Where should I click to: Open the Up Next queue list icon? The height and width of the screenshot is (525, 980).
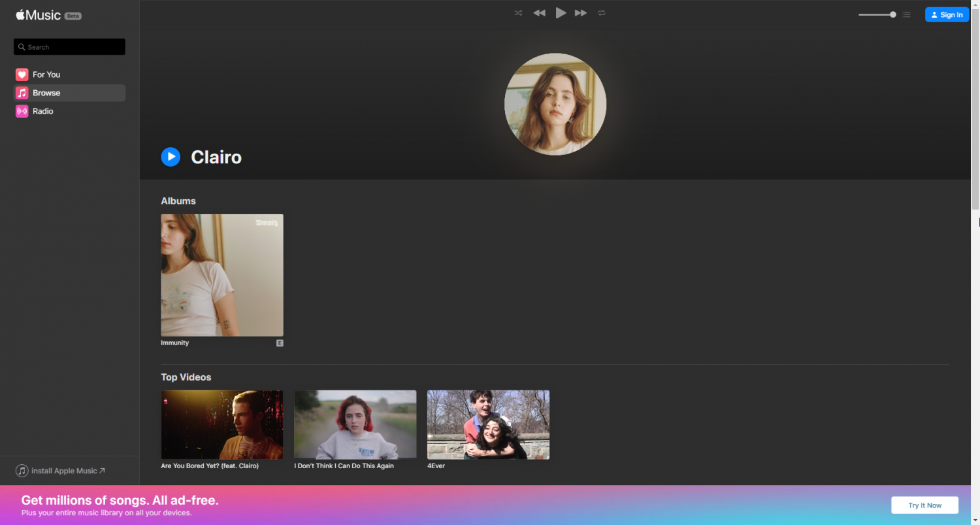(906, 14)
